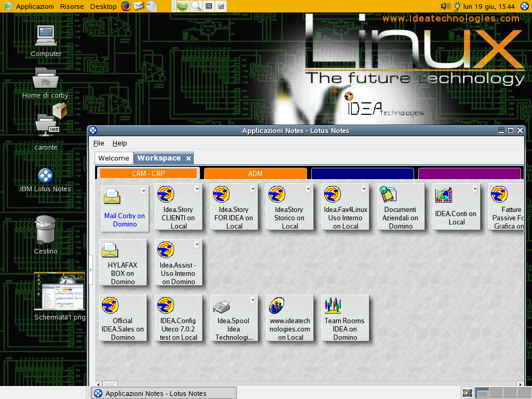
Task: Select IBM Lotus Notes desktop launcher
Action: coord(46,180)
